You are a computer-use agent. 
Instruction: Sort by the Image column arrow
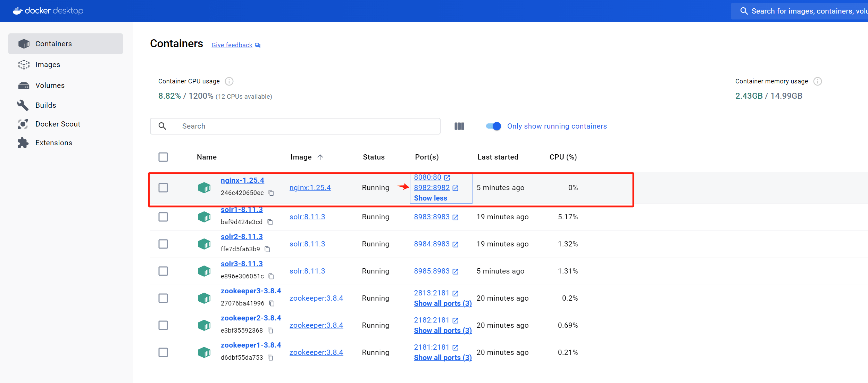coord(320,157)
